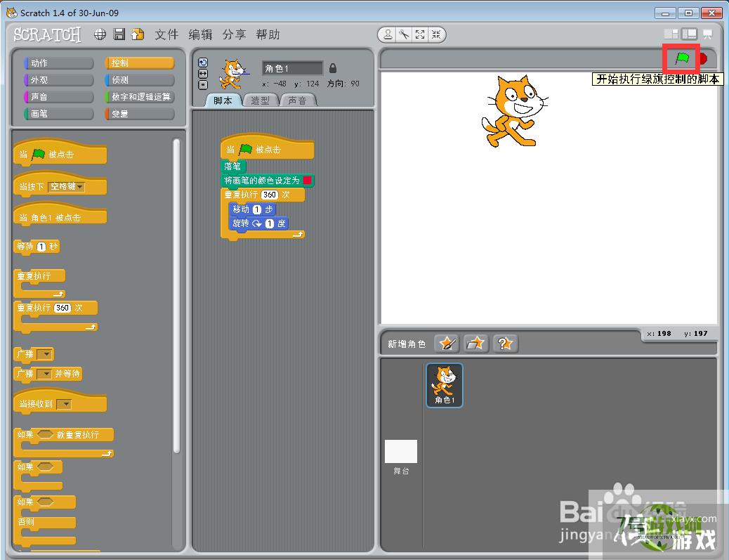
Task: Open the 编辑 menu
Action: (x=200, y=34)
